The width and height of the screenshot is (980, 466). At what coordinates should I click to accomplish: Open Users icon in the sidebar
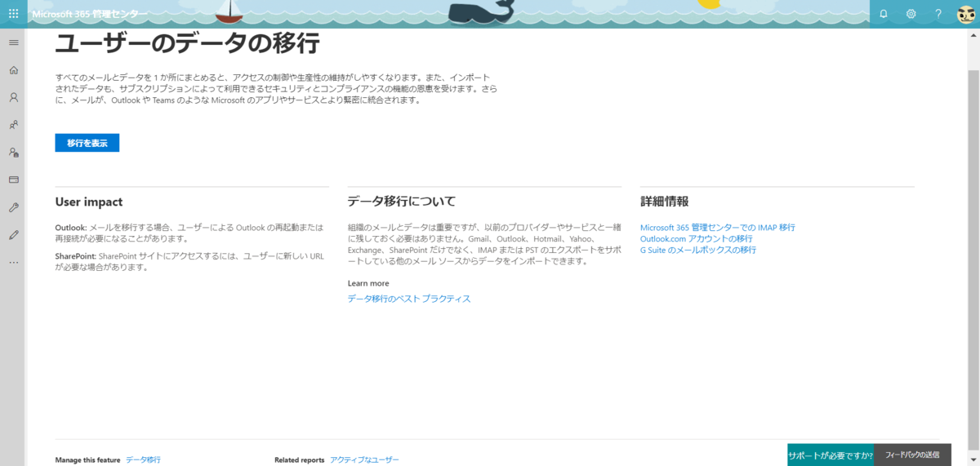pos(13,97)
